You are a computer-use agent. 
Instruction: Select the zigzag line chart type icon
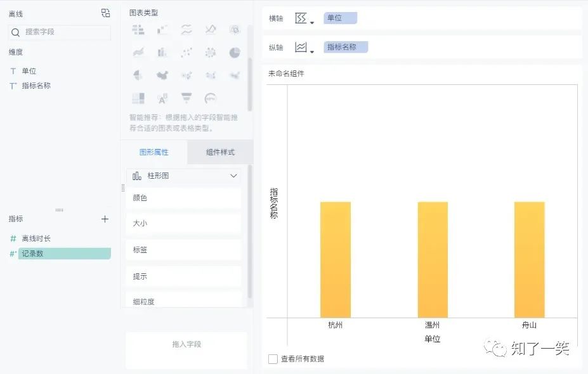(x=211, y=29)
